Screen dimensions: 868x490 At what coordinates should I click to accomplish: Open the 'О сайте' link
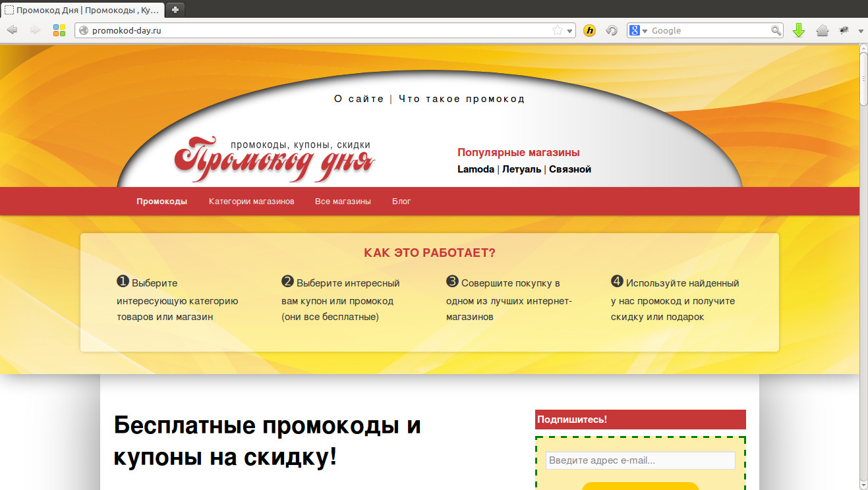(x=359, y=99)
